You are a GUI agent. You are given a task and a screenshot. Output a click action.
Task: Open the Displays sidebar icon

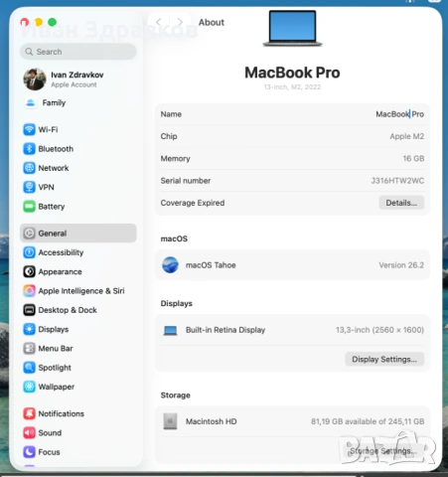tap(29, 329)
